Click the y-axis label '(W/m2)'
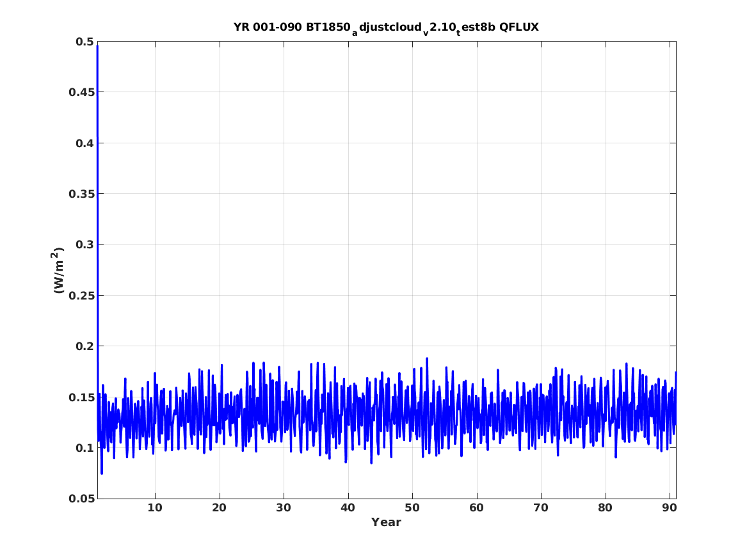 click(x=58, y=270)
